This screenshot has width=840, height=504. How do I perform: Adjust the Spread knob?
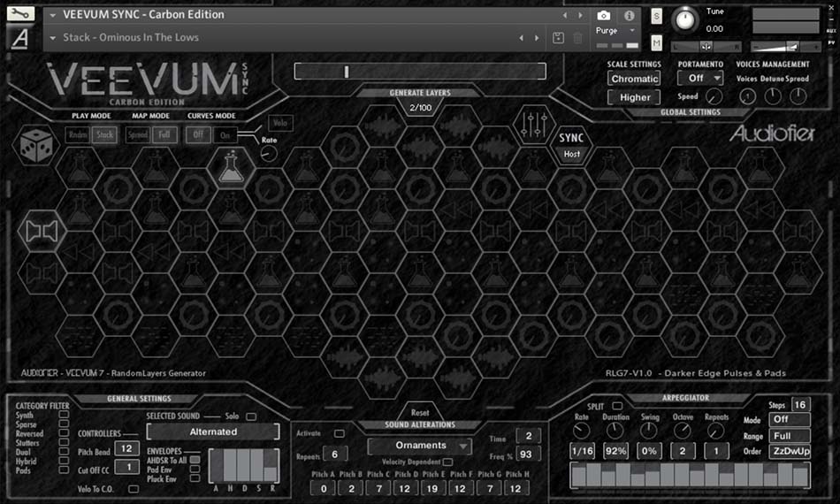click(798, 96)
